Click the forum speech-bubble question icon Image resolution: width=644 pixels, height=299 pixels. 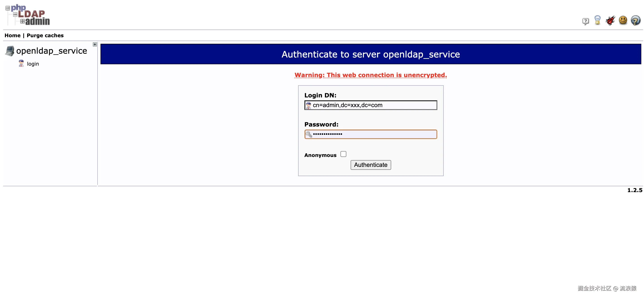click(585, 21)
